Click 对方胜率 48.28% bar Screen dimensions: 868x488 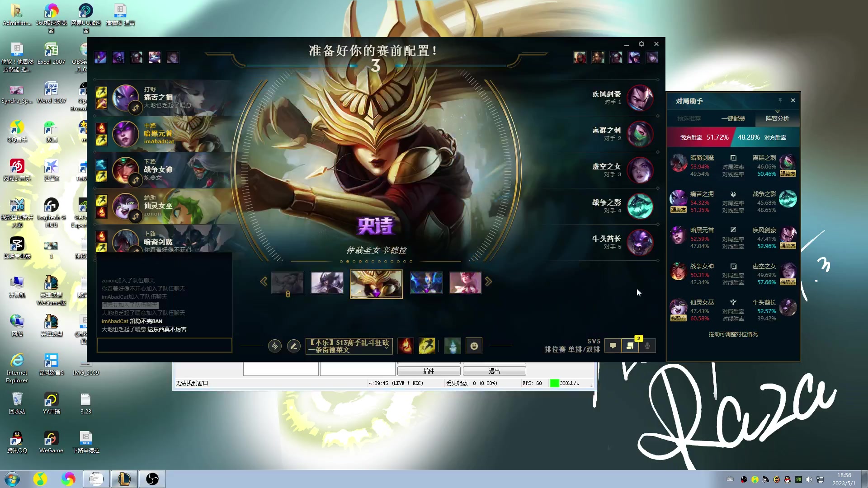coord(766,137)
